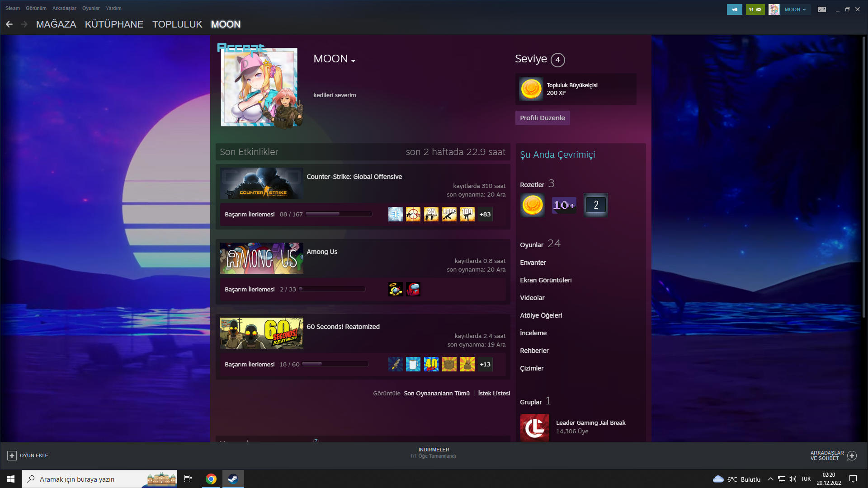This screenshot has height=488, width=868.
Task: Open the Steam menu
Action: tap(13, 8)
